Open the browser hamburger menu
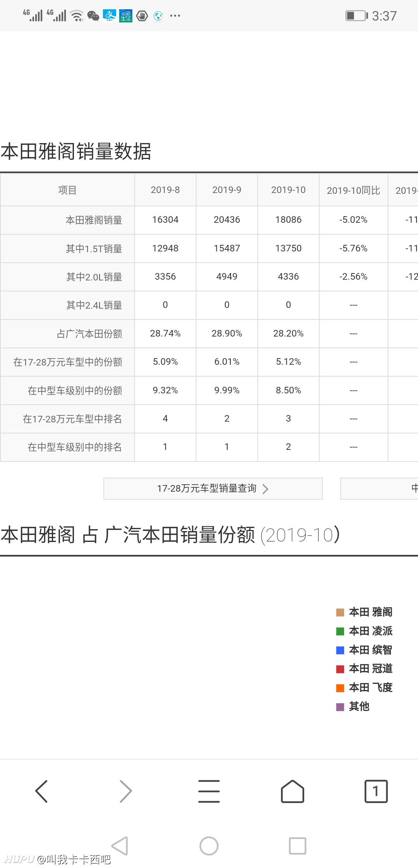 point(209,791)
